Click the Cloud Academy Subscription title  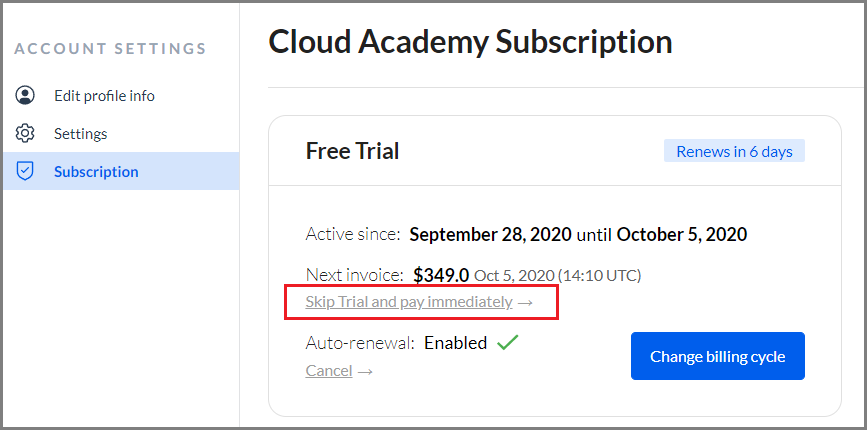point(471,41)
